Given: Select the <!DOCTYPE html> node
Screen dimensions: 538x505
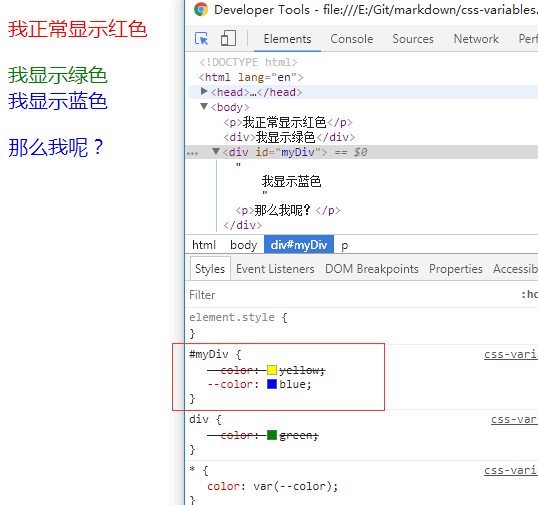Looking at the screenshot, I should tap(248, 62).
